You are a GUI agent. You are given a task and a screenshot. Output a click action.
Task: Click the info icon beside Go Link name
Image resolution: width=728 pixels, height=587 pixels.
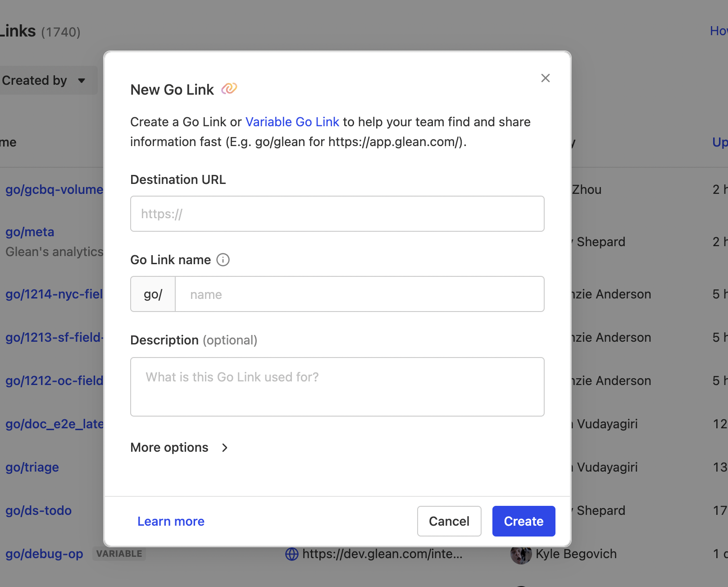223,260
